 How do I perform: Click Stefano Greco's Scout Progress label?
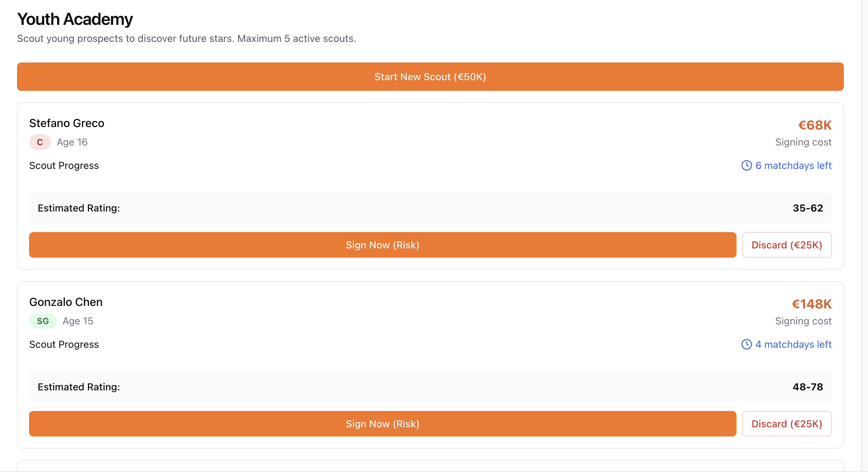click(64, 166)
